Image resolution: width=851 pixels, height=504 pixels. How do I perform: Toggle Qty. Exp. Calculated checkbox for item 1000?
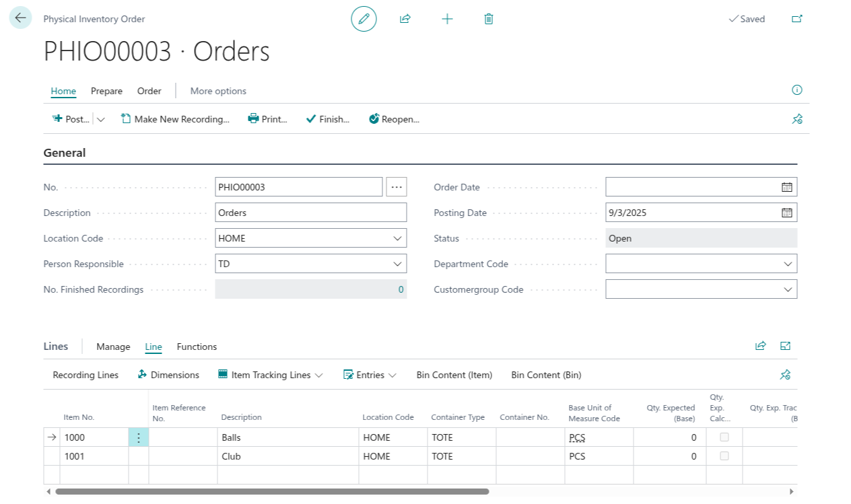[724, 437]
